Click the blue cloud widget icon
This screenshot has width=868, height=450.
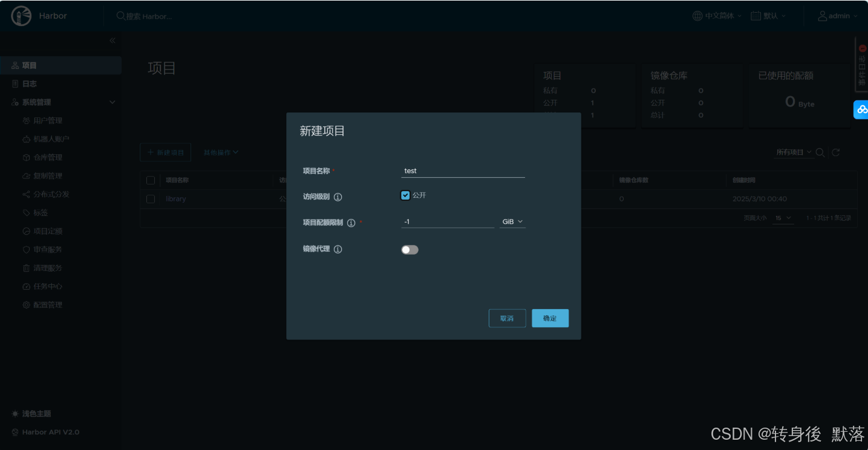coord(862,109)
